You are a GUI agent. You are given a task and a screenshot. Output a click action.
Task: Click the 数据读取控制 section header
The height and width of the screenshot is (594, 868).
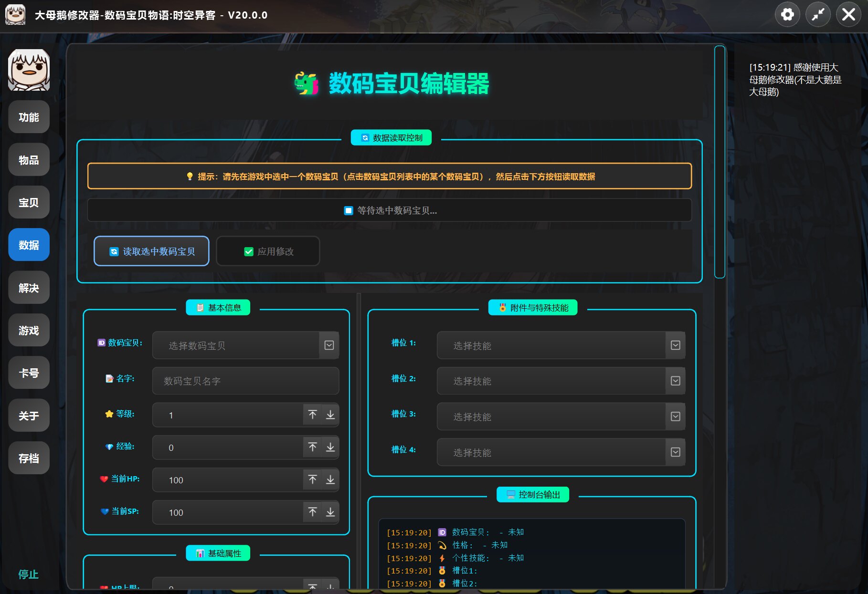(x=391, y=137)
